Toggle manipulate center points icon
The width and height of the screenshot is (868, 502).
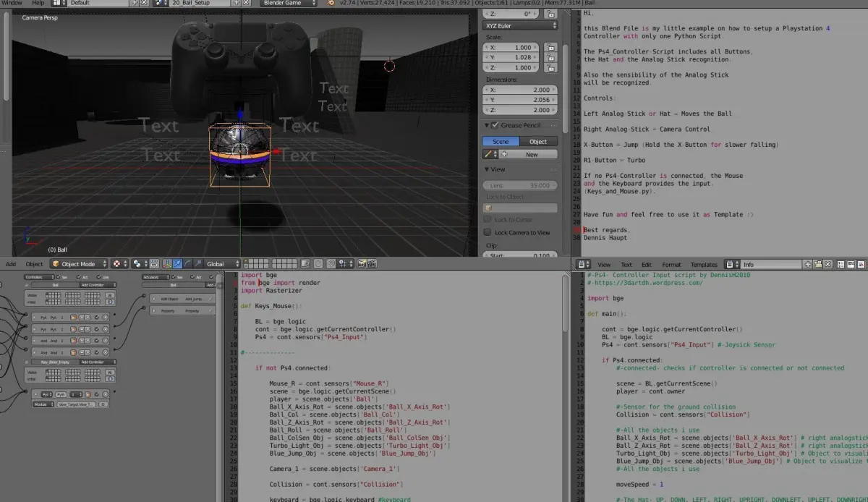[x=155, y=264]
